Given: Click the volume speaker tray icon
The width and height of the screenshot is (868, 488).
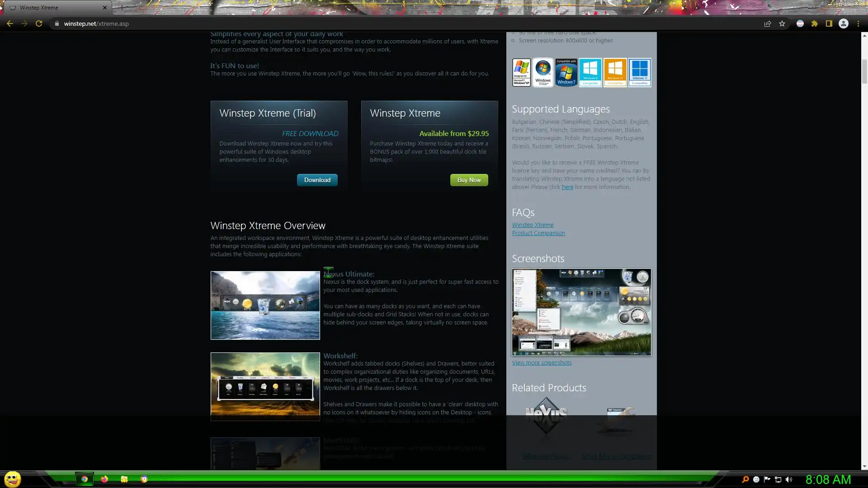Looking at the screenshot, I should tap(789, 479).
